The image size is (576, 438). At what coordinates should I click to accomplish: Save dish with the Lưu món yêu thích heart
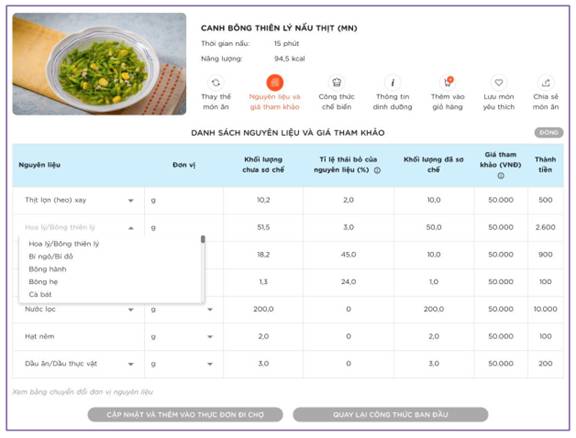[x=498, y=83]
